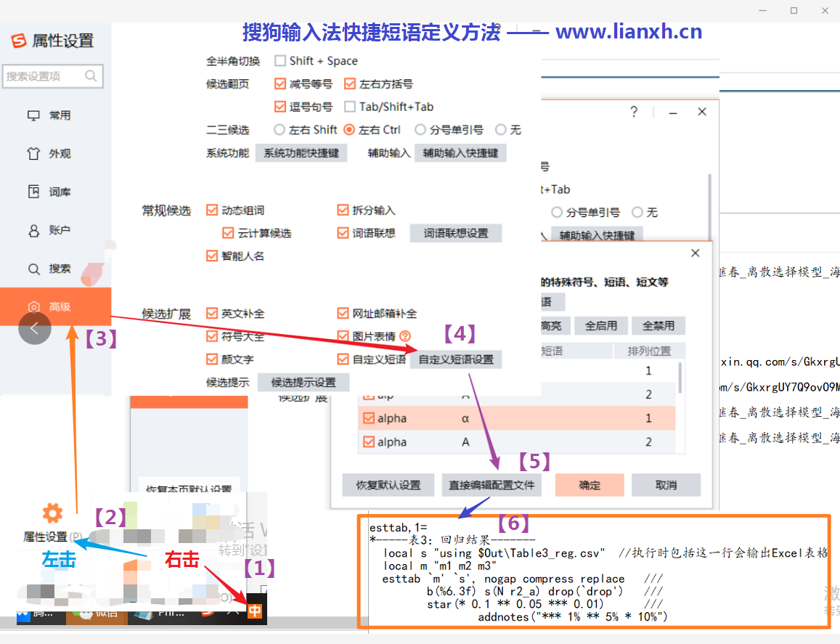
Task: Select the orange 高级 sidebar tab
Action: pos(56,306)
